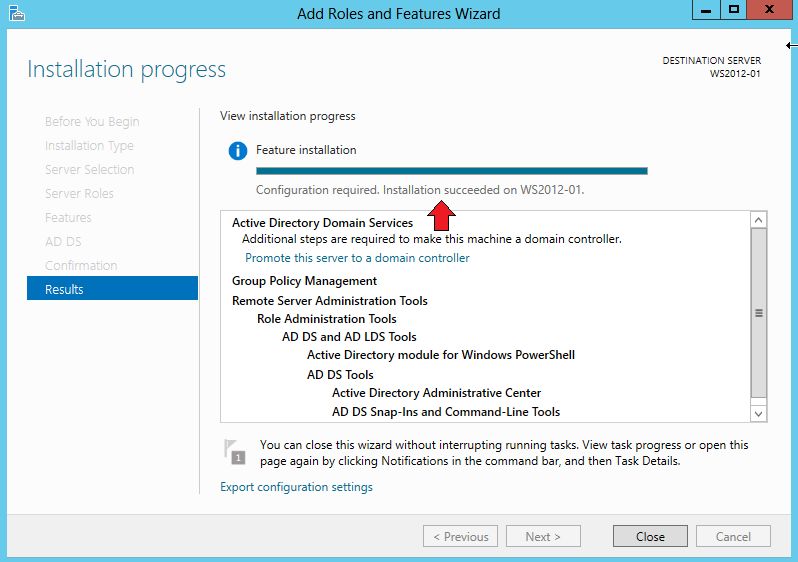Click the Feature installation label
Screen dimensions: 798x562
click(306, 150)
